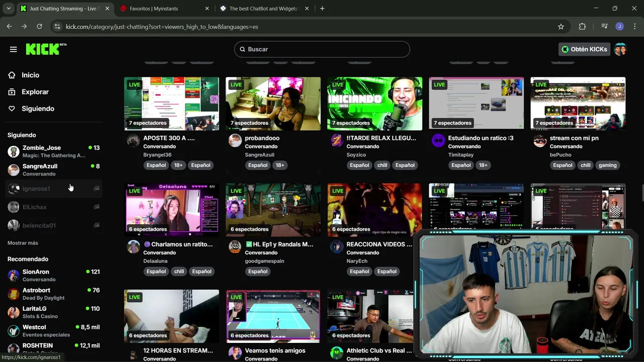
Task: Open the media control button
Action: point(605,27)
